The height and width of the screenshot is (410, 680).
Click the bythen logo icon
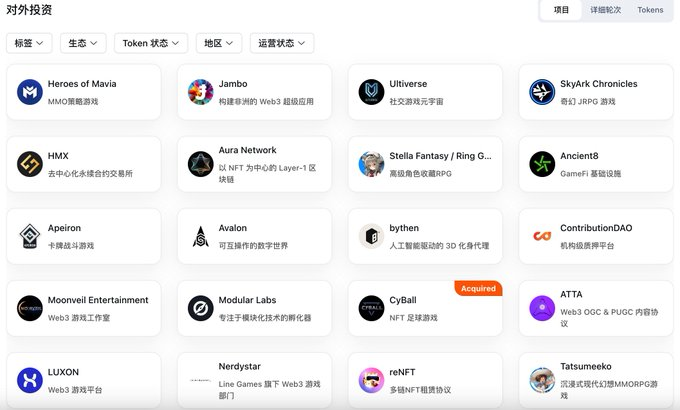(x=371, y=236)
